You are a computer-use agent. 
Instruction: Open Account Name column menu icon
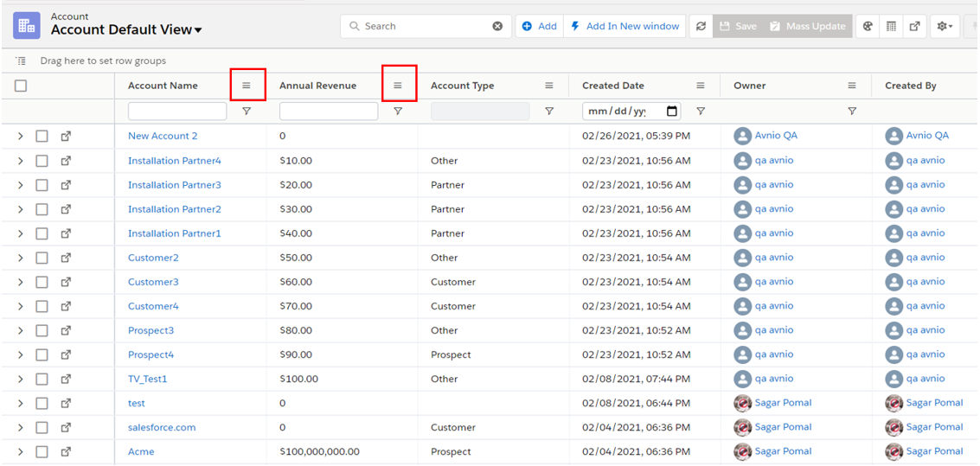pyautogui.click(x=247, y=86)
